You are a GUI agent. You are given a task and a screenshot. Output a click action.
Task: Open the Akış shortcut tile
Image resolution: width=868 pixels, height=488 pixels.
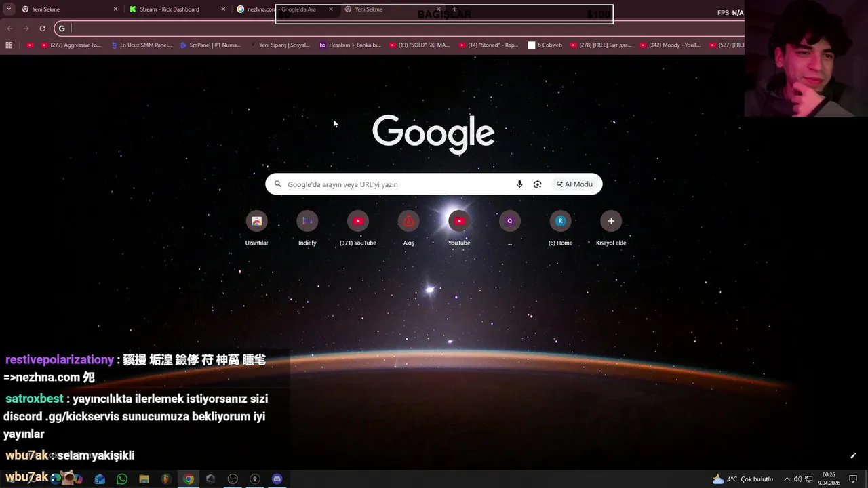[408, 228]
